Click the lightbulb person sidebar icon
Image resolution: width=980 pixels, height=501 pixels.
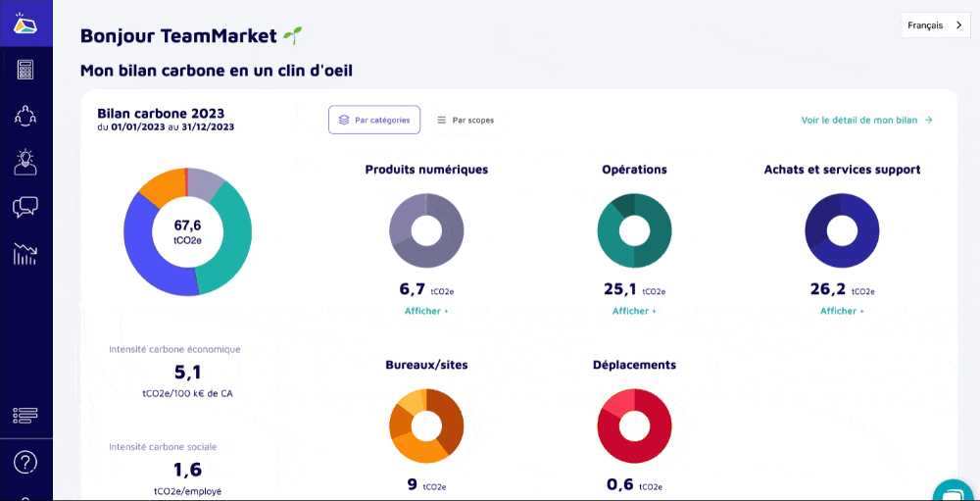coord(25,162)
